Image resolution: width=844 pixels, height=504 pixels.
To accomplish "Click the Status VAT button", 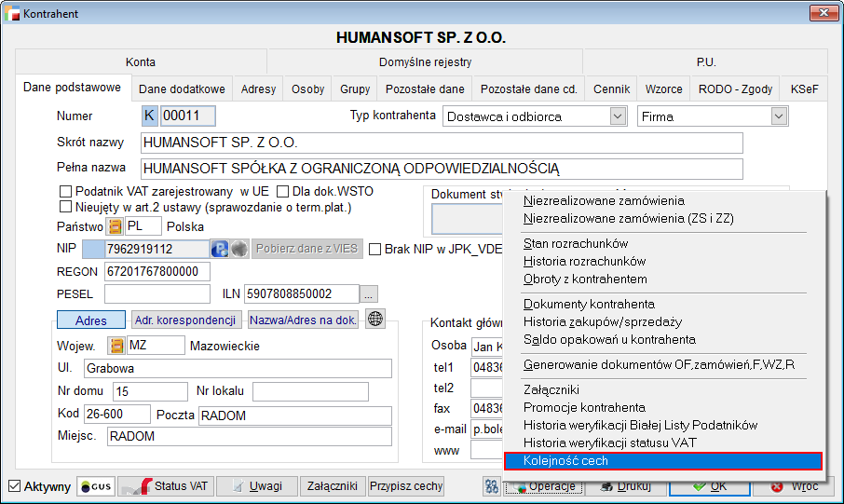I will [167, 486].
